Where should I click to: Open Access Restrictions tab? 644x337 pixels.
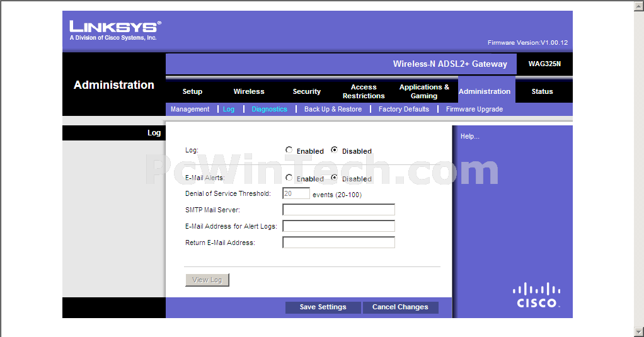(x=364, y=91)
